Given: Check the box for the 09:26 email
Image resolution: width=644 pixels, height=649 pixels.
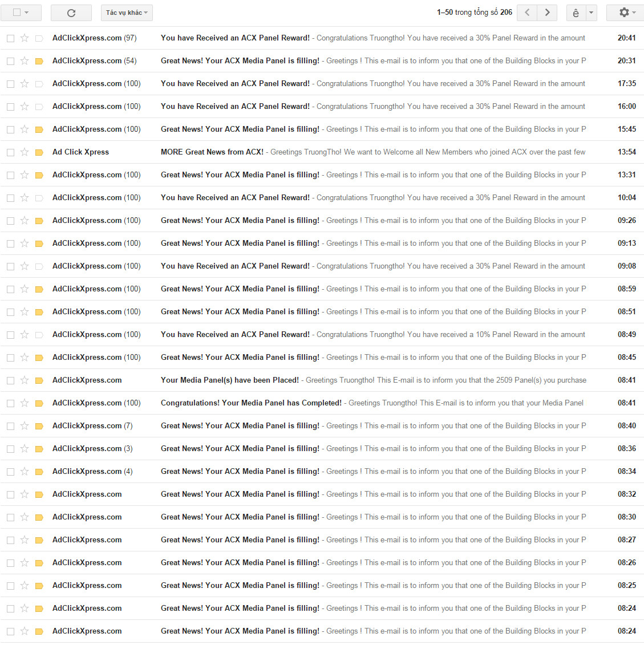Looking at the screenshot, I should pyautogui.click(x=11, y=221).
